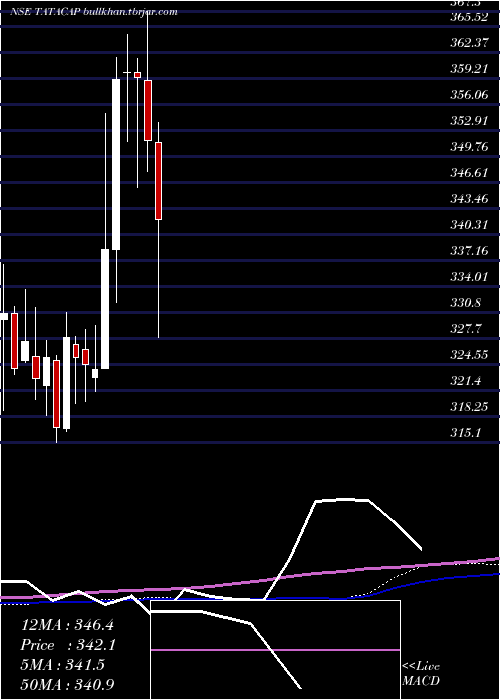This screenshot has width=500, height=700.
Task: Click the Price : 342.1 readout
Action: click(67, 645)
